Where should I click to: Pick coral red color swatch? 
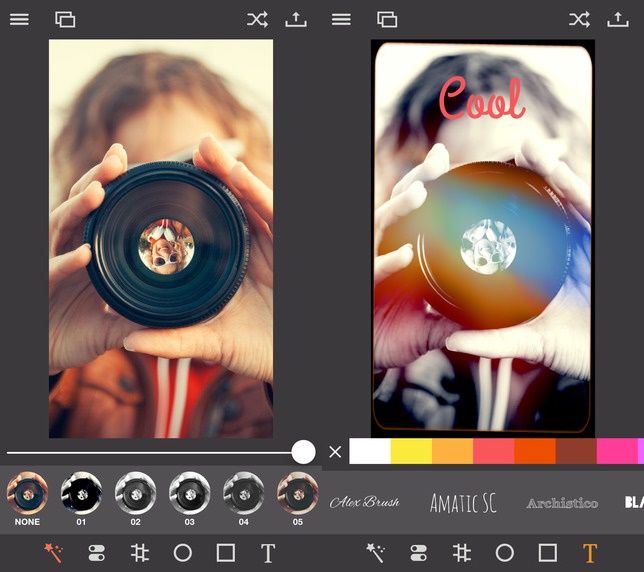[494, 451]
